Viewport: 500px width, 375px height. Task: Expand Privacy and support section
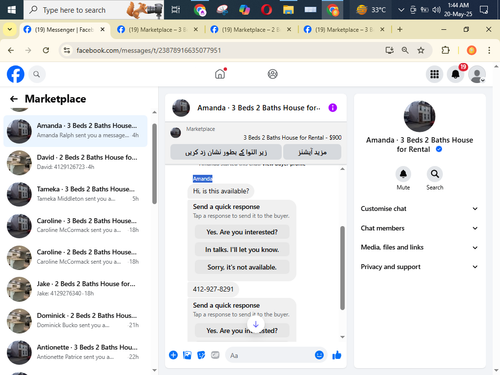click(x=419, y=267)
